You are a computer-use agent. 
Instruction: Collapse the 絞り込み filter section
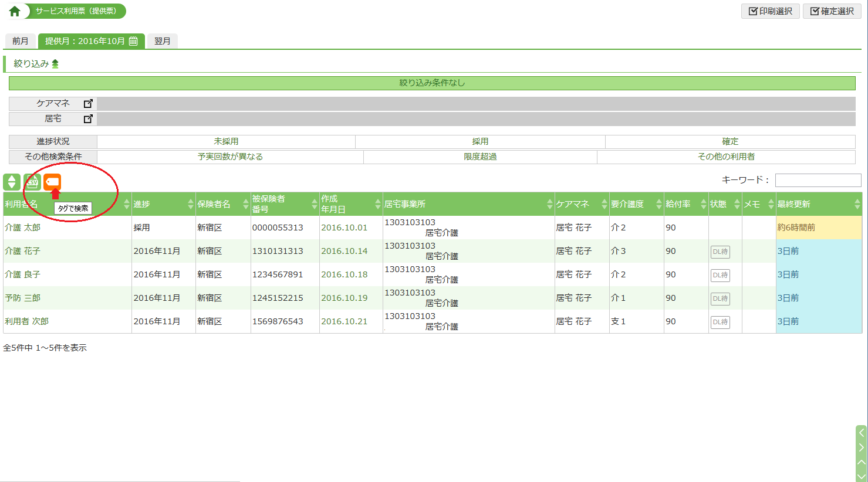click(55, 64)
